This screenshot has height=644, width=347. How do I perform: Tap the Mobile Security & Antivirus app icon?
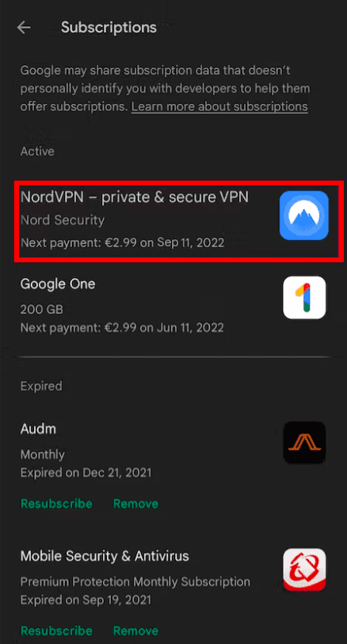304,570
